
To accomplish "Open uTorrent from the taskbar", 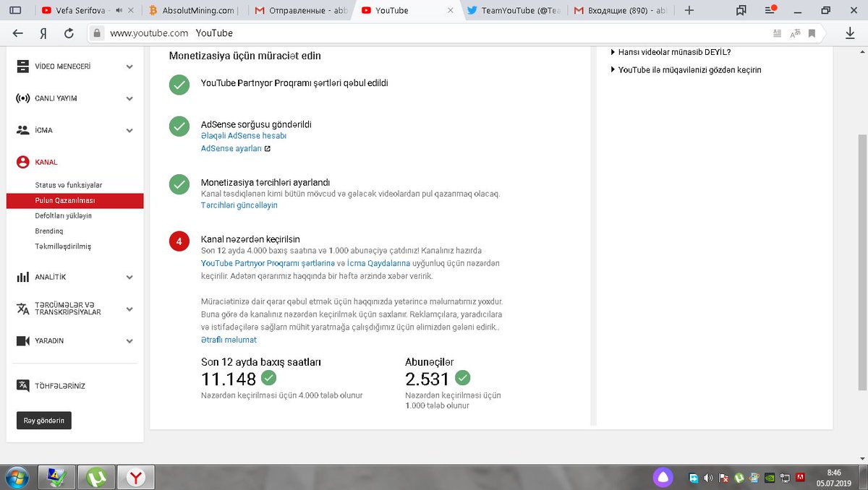I will point(96,478).
